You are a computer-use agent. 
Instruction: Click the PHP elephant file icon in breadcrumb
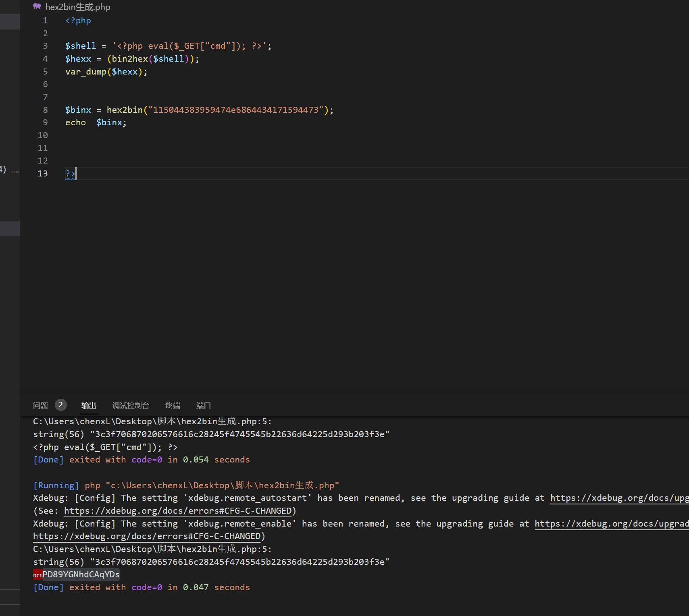point(37,6)
